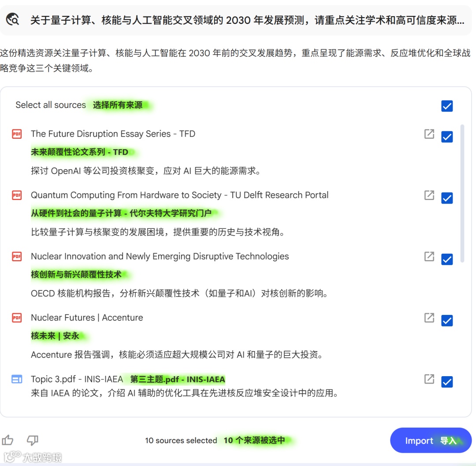
Task: Select title "Nuclear Innovation and Newly Emerging Disruptive Technologies"
Action: point(160,256)
